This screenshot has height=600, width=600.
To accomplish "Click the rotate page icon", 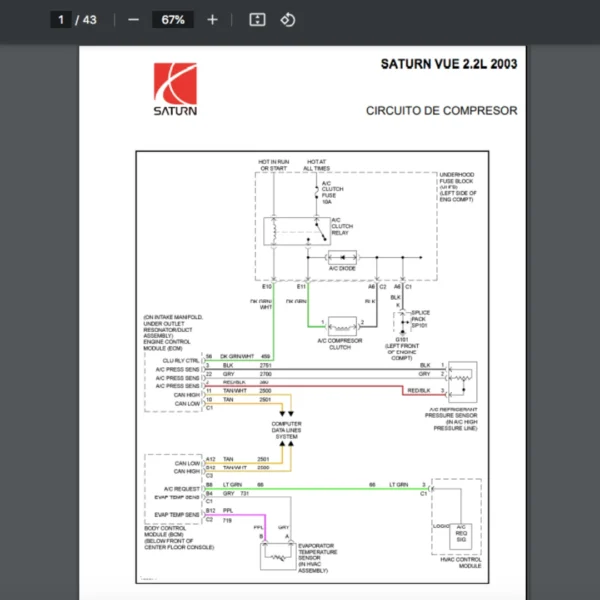I will [288, 20].
